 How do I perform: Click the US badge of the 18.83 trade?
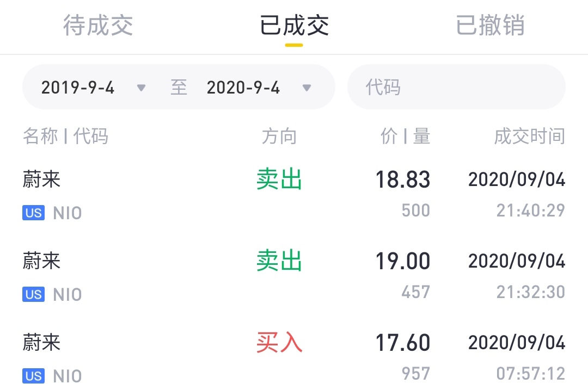coord(33,213)
